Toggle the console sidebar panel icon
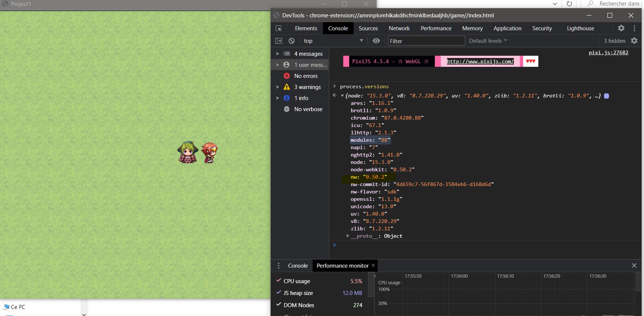This screenshot has height=316, width=644. pos(279,41)
